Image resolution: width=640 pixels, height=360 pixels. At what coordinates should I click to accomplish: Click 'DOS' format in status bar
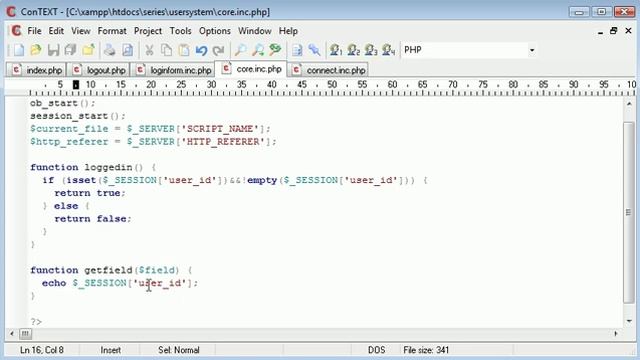click(376, 350)
